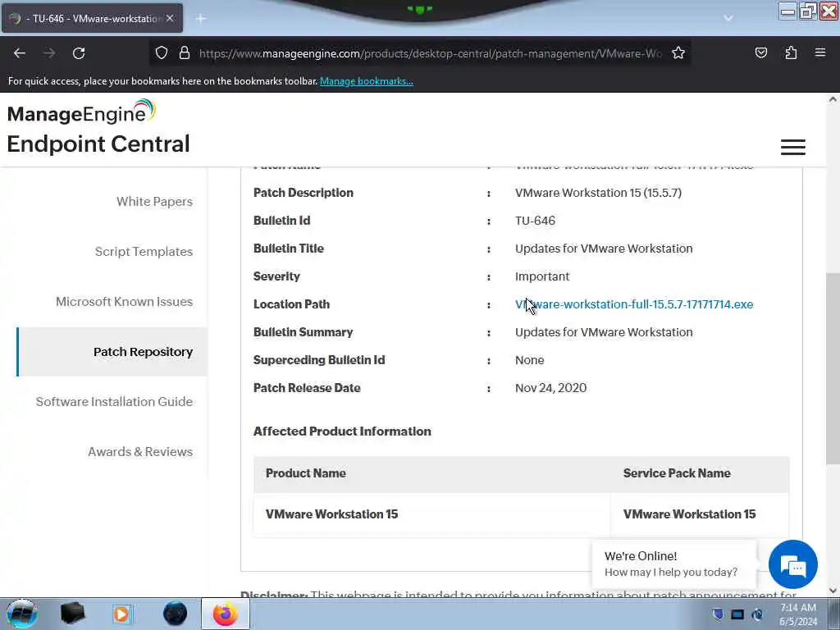Open media player taskbar icon
The image size is (840, 630).
tap(121, 614)
